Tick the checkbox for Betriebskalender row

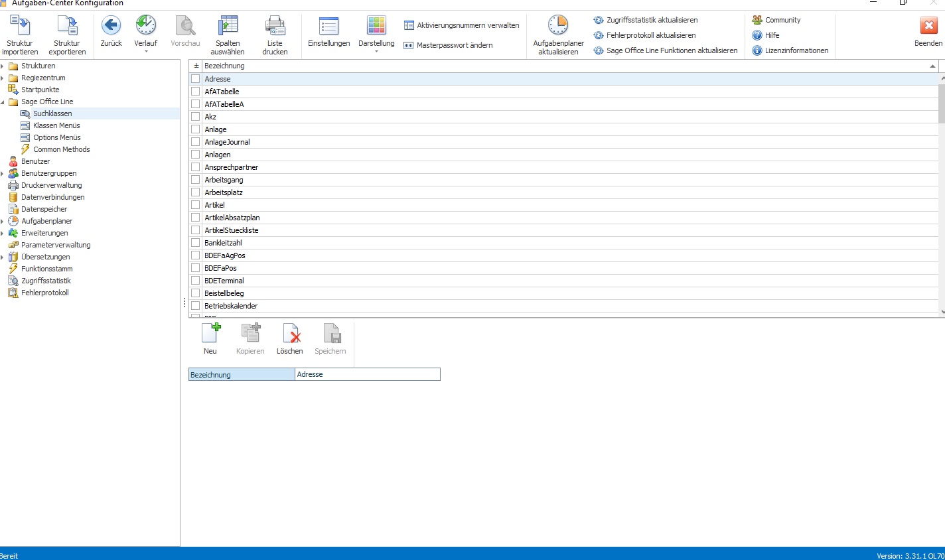click(196, 306)
